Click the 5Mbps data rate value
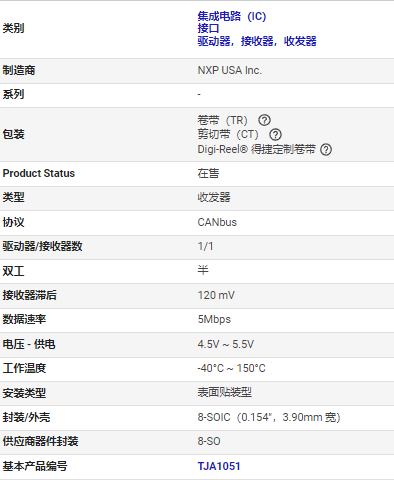394x480 pixels. pyautogui.click(x=214, y=319)
